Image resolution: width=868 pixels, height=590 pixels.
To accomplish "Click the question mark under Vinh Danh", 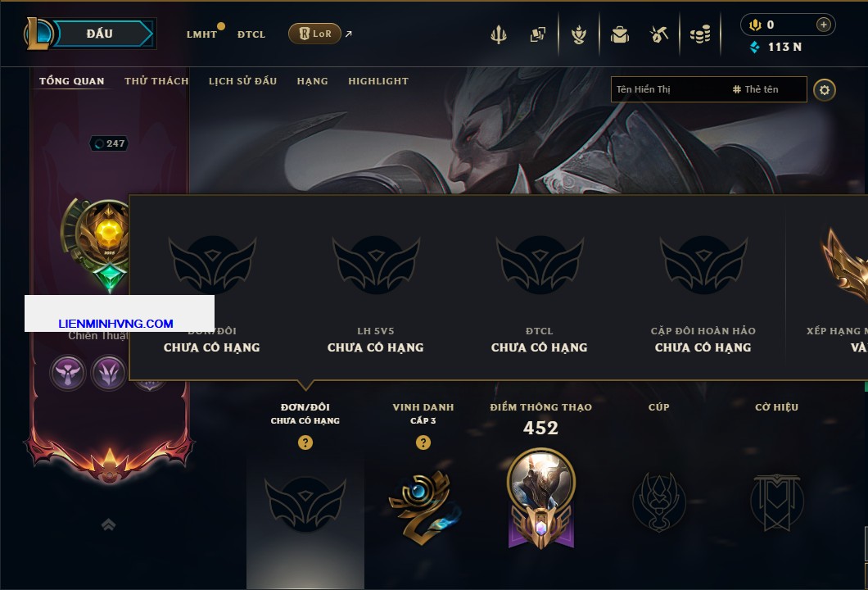I will 423,442.
